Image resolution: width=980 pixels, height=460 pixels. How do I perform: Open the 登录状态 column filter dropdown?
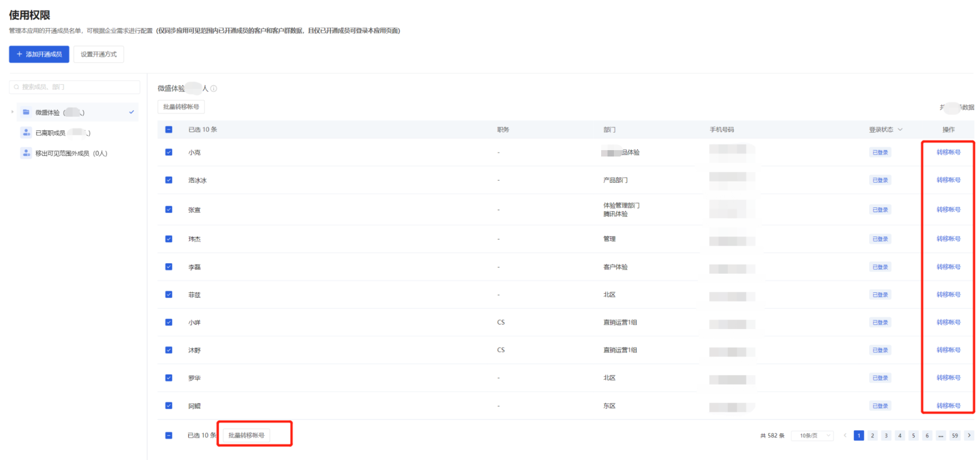pos(900,129)
